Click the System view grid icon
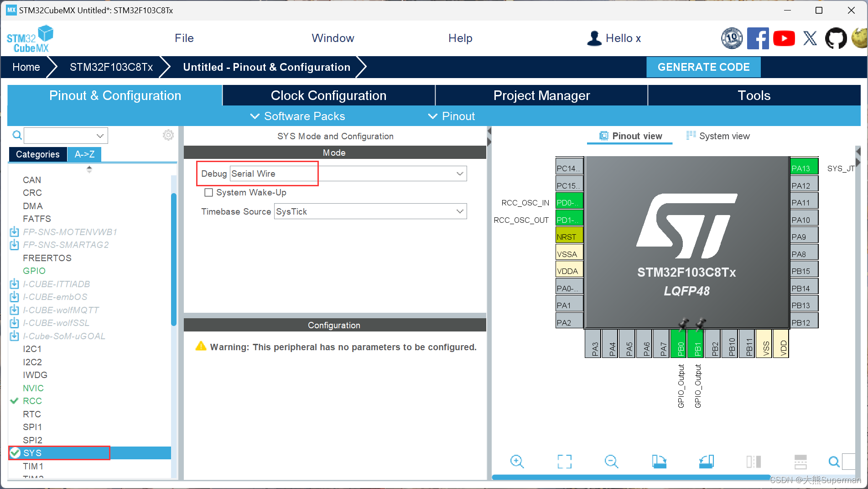 click(x=691, y=135)
